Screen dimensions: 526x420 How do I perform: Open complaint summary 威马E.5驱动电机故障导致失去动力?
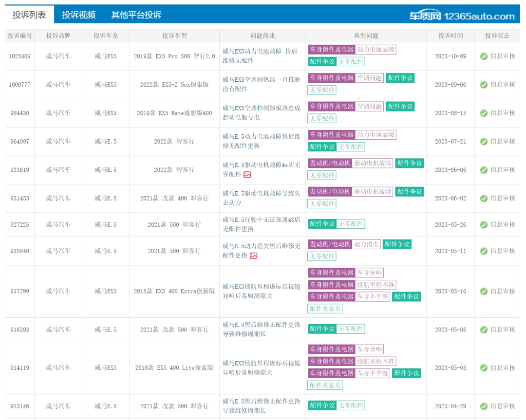point(262,198)
